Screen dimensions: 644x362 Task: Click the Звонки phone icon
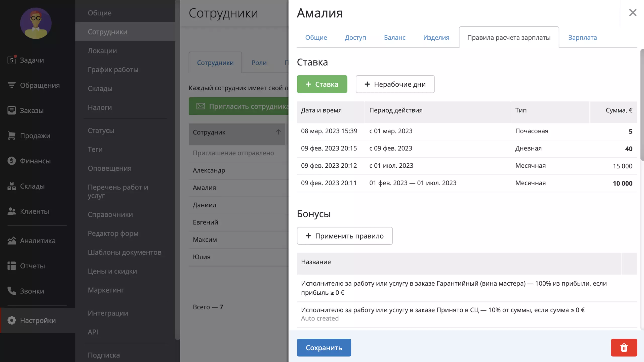point(12,291)
